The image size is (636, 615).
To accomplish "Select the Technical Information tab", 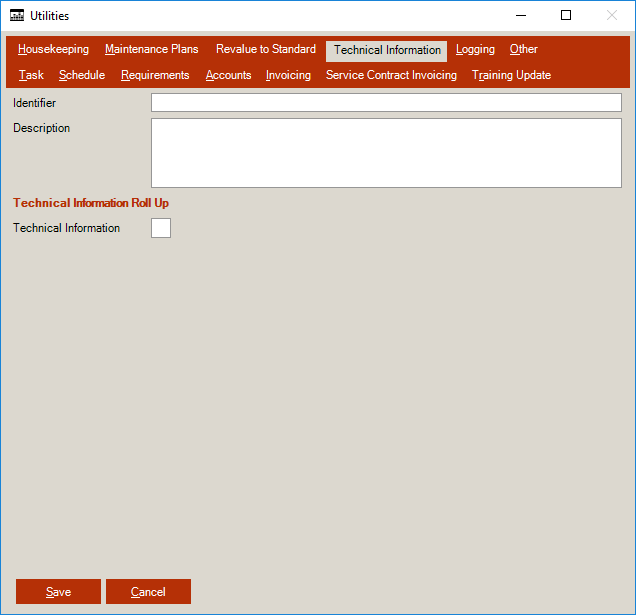I will (x=387, y=51).
